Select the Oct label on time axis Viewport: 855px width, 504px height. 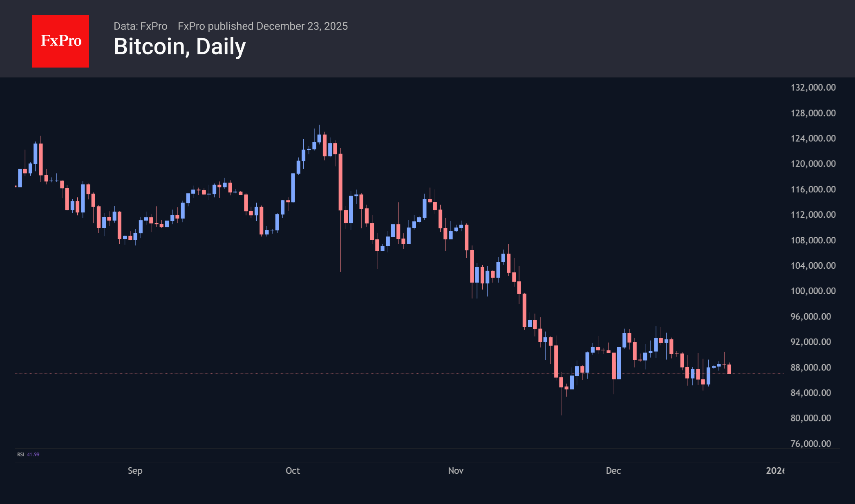293,471
